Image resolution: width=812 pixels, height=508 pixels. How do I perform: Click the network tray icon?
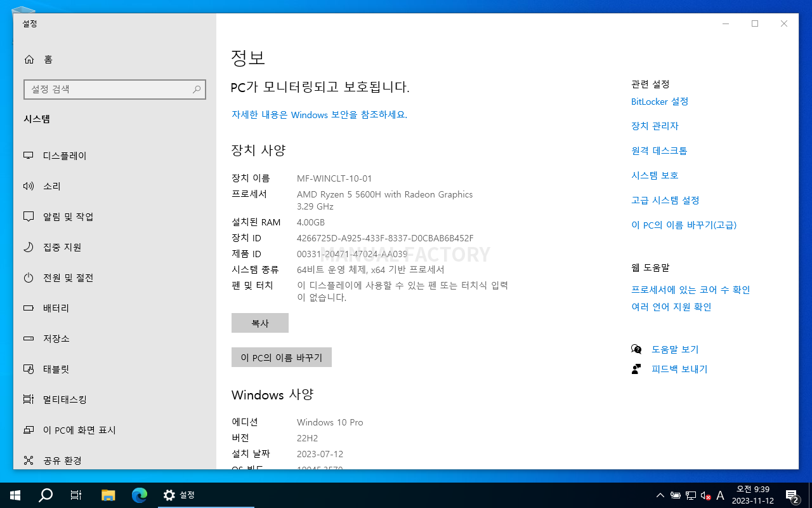click(691, 495)
